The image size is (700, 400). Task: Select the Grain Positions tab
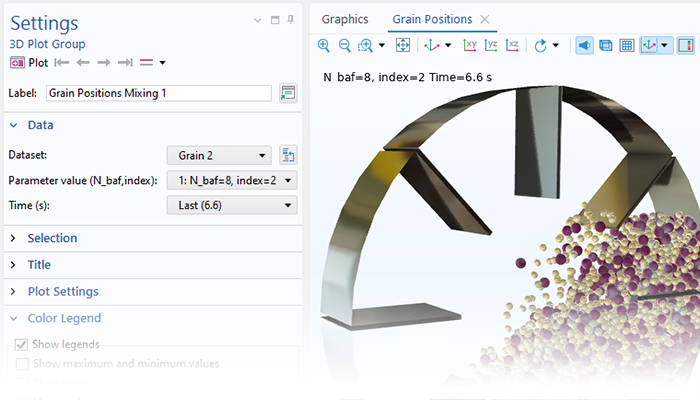tap(433, 19)
